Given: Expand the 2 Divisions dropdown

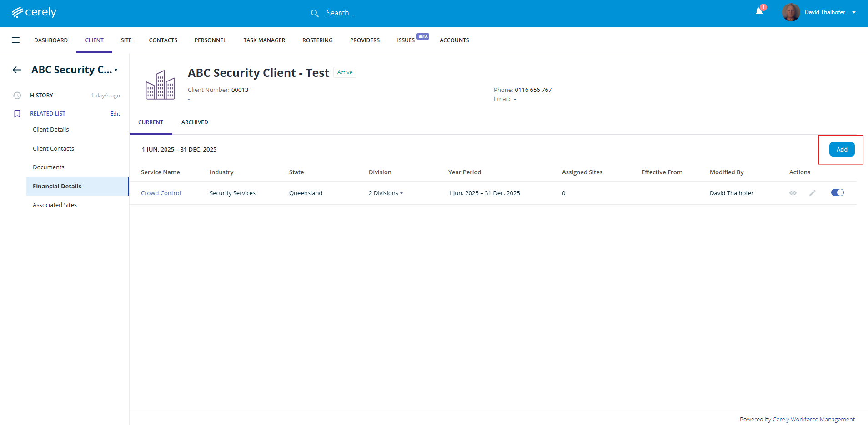Looking at the screenshot, I should (x=386, y=193).
